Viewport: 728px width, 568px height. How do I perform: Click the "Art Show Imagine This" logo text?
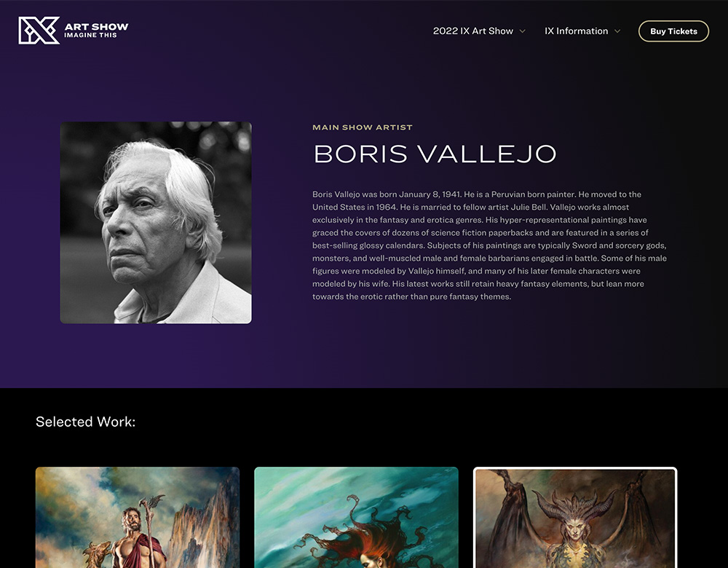(x=96, y=30)
